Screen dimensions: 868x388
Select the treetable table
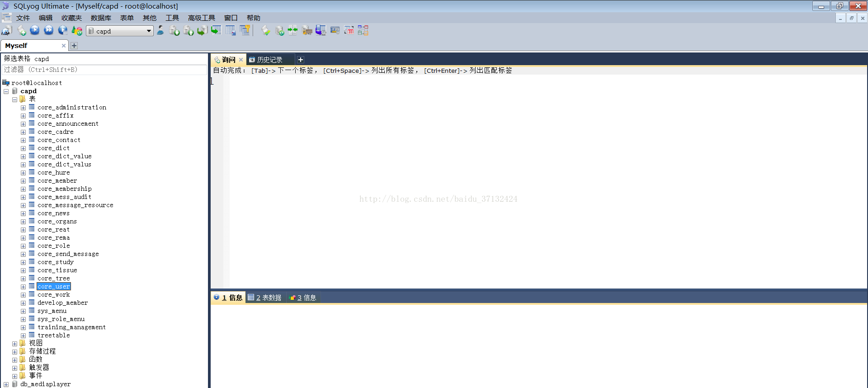(x=54, y=336)
